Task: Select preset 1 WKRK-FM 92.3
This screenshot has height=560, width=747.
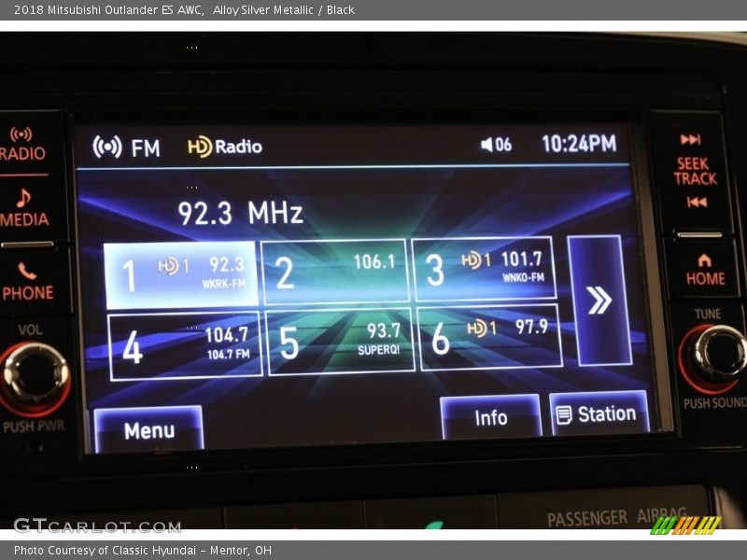Action: pyautogui.click(x=181, y=274)
